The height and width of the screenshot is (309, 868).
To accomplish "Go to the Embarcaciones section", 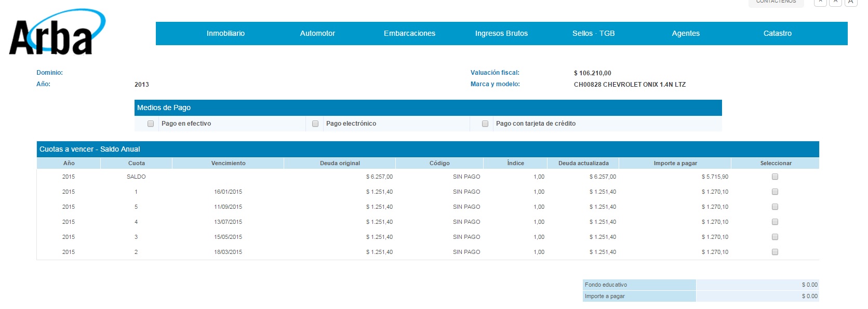I will (409, 33).
